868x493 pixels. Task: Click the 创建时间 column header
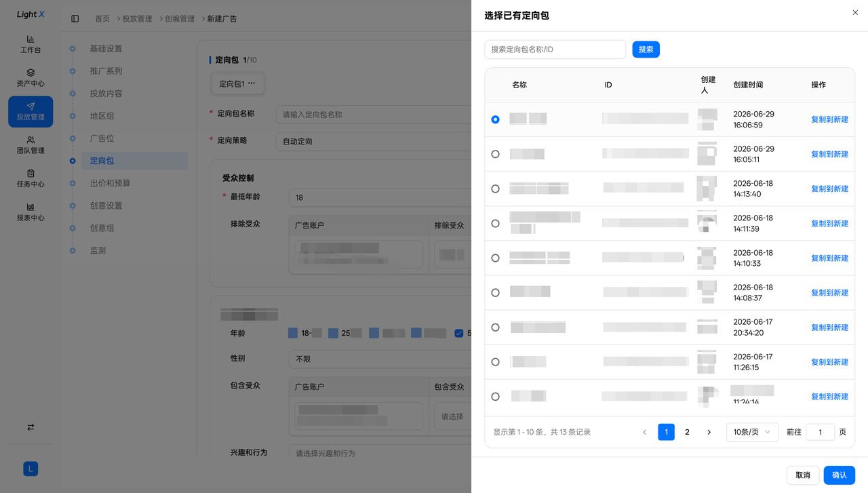pos(748,85)
